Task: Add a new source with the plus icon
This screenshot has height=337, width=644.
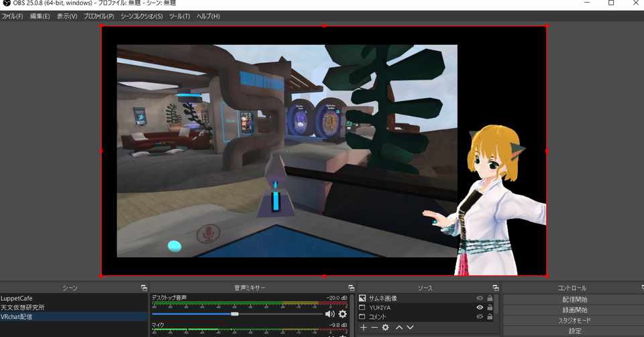Action: 364,328
